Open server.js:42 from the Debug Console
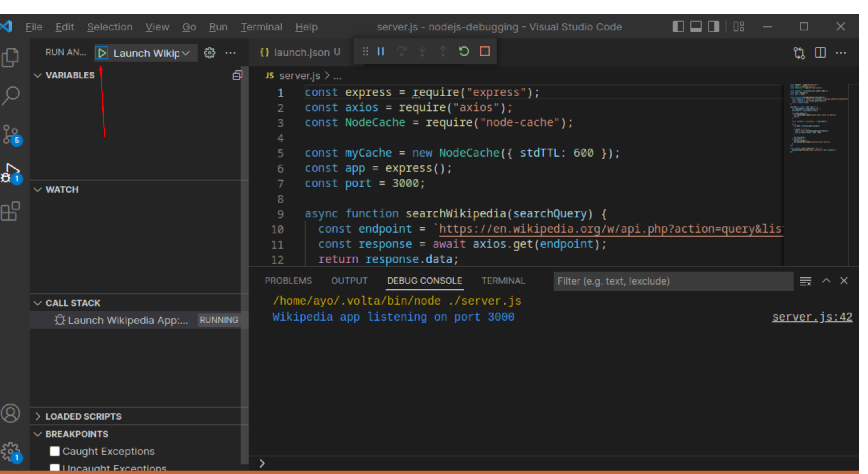The width and height of the screenshot is (868, 474). tap(812, 317)
